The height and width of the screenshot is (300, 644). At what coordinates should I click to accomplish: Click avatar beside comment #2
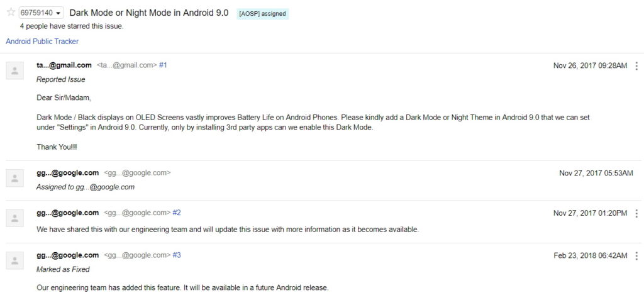[x=15, y=218]
